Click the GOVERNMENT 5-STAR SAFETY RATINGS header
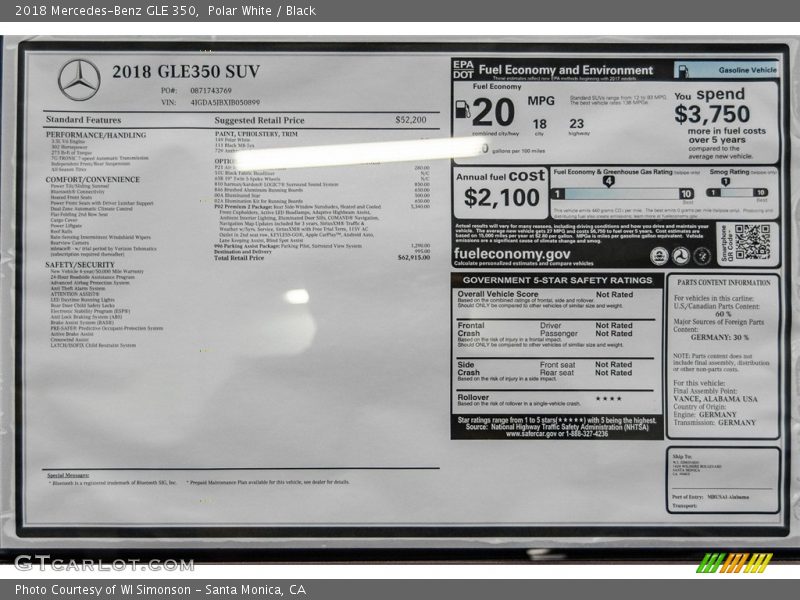 [557, 280]
